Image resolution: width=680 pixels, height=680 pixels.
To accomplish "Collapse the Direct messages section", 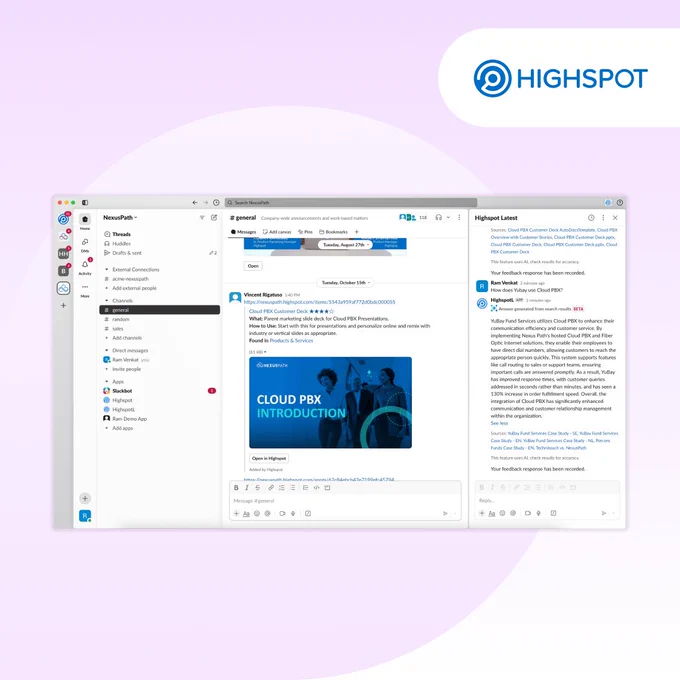I will (107, 350).
